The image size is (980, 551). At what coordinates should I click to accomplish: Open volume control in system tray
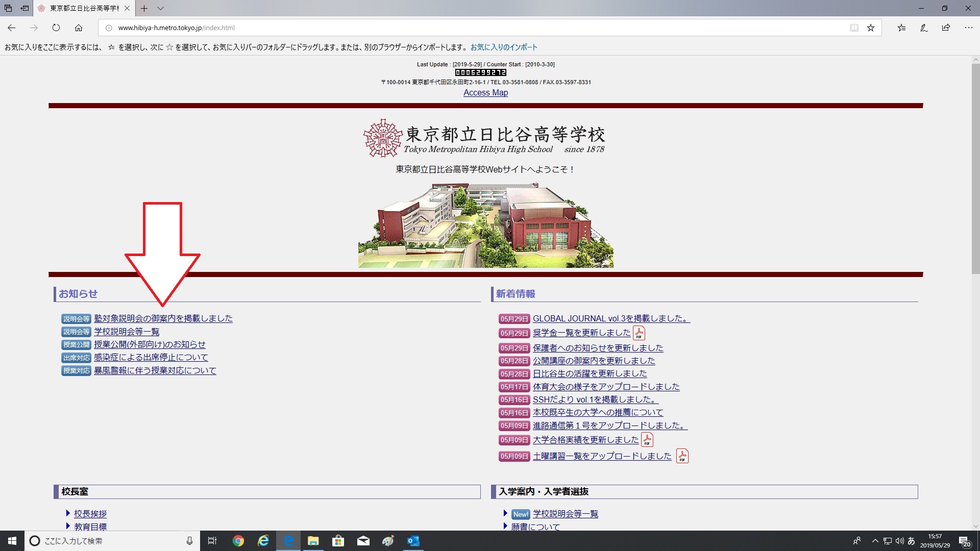[899, 541]
